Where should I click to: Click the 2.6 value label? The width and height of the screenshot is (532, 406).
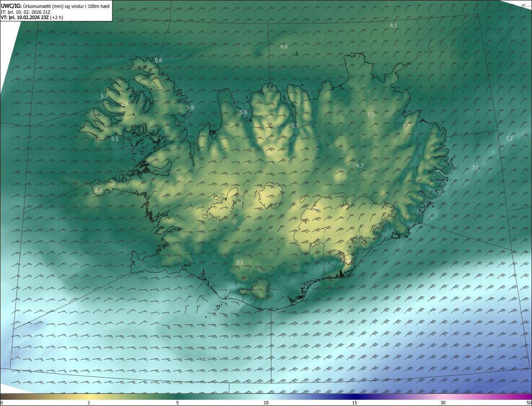[99, 190]
